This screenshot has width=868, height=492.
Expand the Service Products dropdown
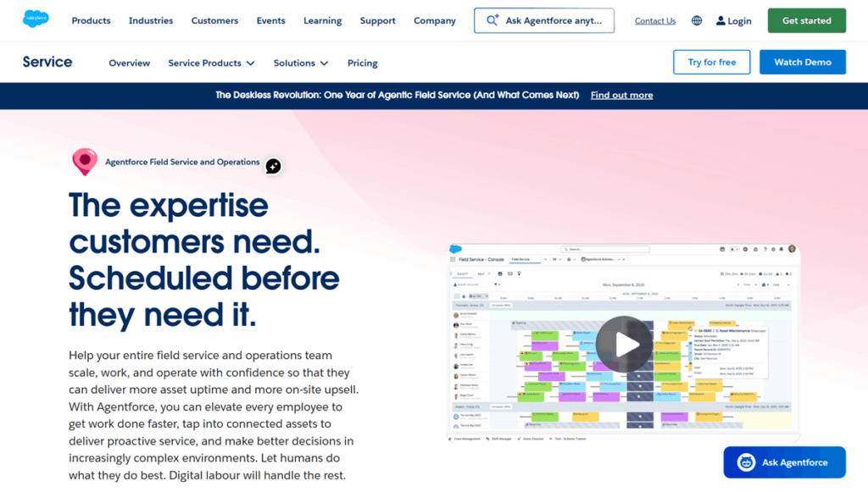pos(211,63)
